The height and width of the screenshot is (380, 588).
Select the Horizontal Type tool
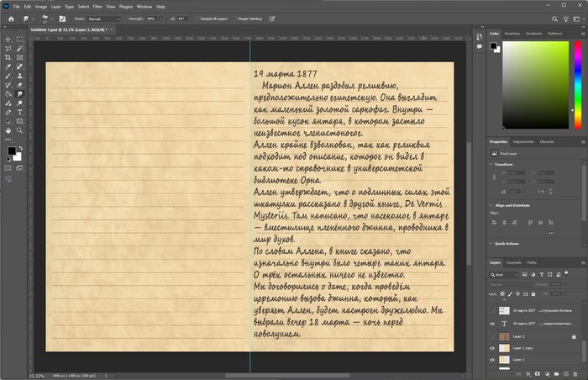pos(20,112)
